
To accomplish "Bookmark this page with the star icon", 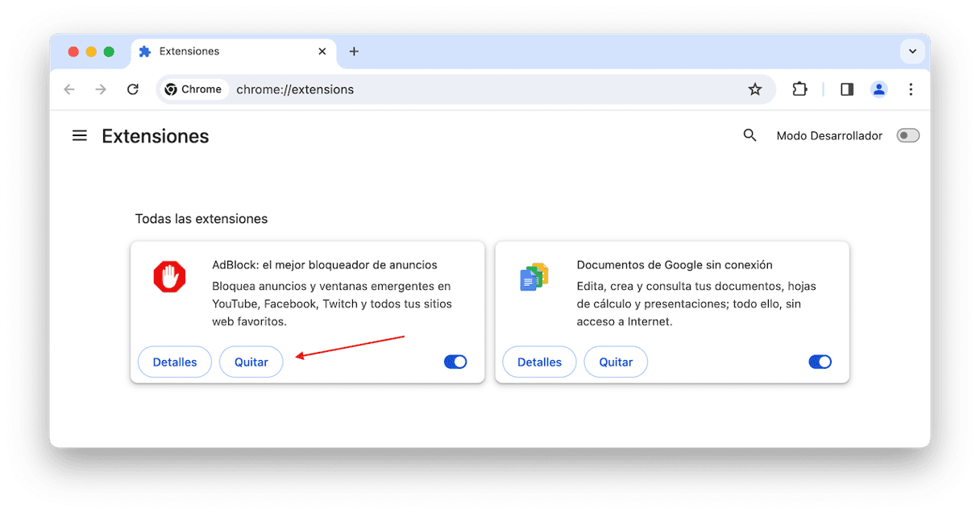I will click(755, 89).
